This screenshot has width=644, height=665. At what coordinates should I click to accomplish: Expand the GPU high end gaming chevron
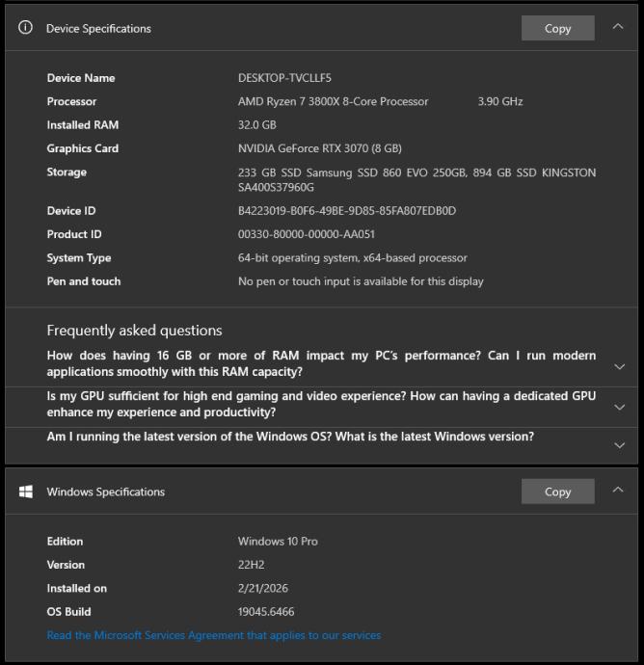click(x=619, y=408)
